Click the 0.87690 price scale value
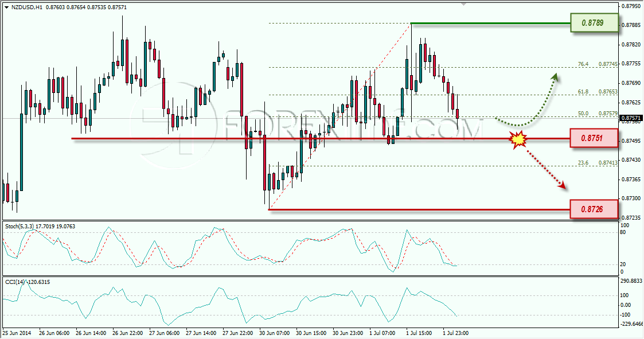Screen dimensions: 644x339 coord(630,83)
